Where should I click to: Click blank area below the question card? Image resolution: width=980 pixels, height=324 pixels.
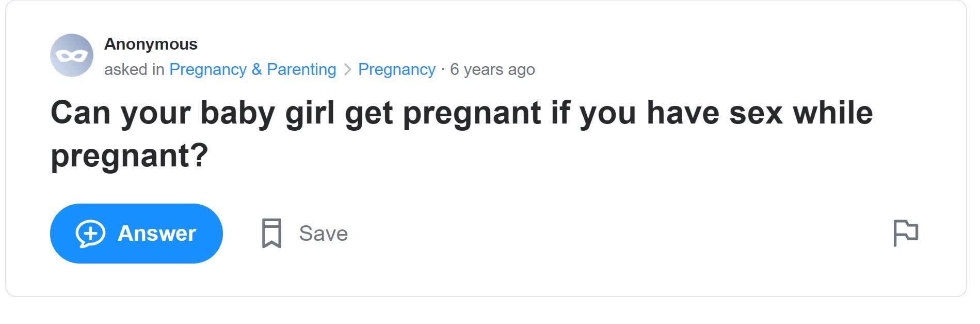485,311
